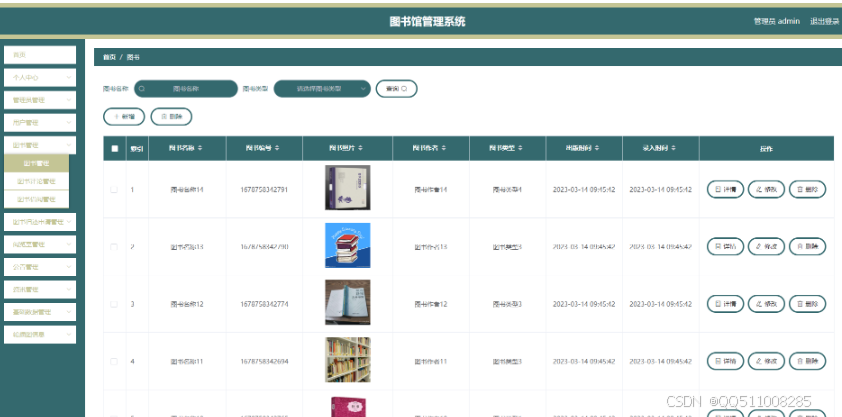Edit row 图书名称12 with 修改

click(766, 304)
